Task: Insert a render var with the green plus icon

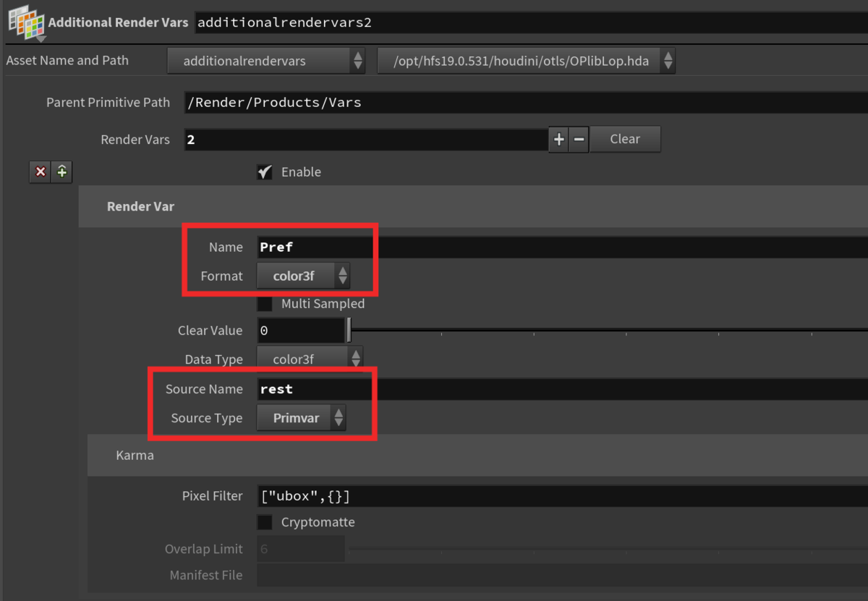Action: (x=62, y=172)
